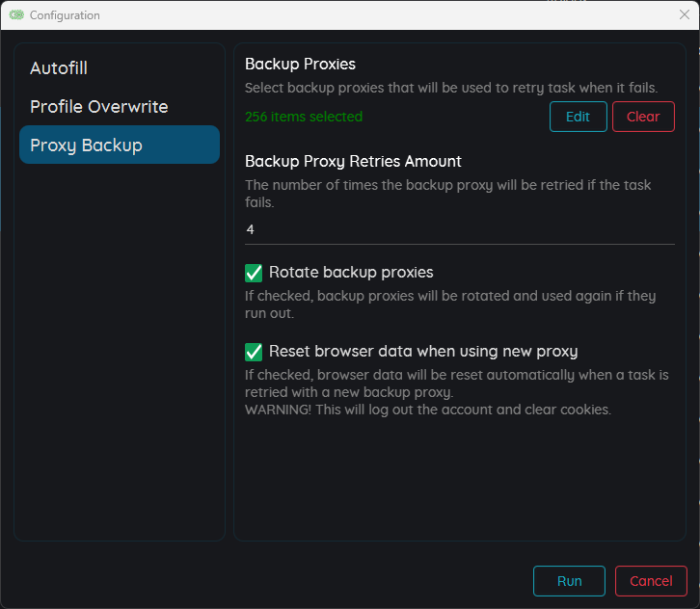The image size is (700, 609).
Task: Clear the selected backup proxies
Action: point(643,117)
